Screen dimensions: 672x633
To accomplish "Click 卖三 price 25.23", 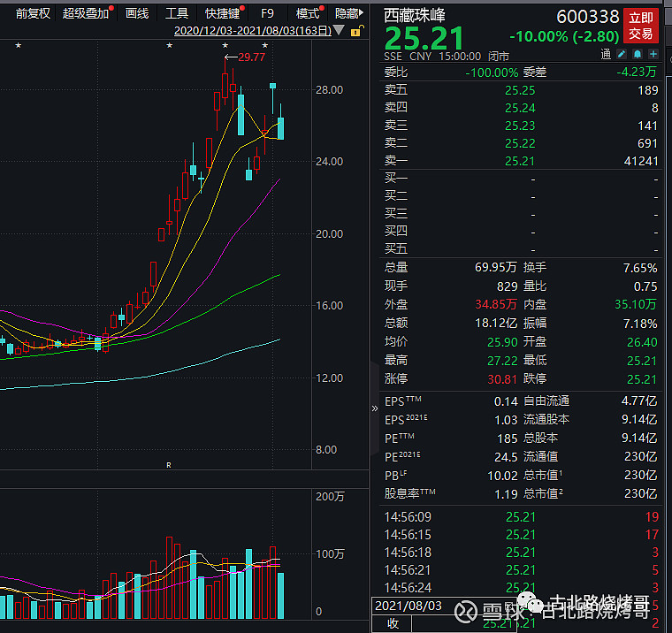I will tap(520, 126).
